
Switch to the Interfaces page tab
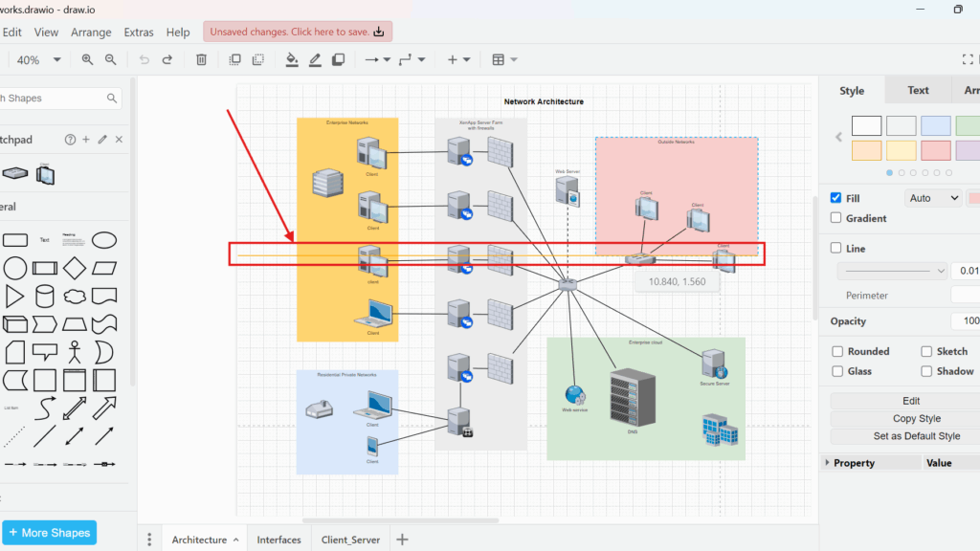point(278,539)
